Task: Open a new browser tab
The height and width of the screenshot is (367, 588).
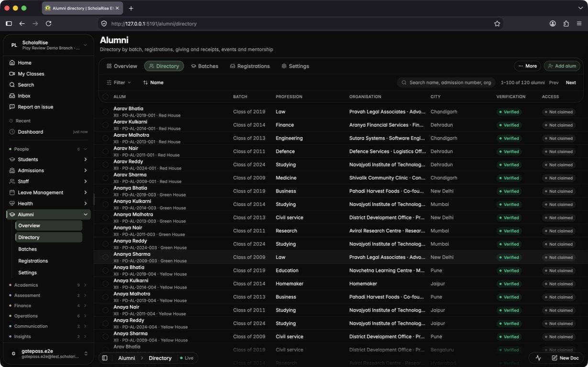Action: [x=131, y=8]
